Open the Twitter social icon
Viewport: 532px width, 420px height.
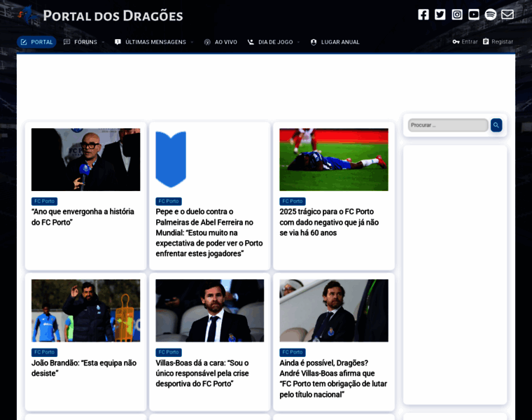tap(440, 15)
